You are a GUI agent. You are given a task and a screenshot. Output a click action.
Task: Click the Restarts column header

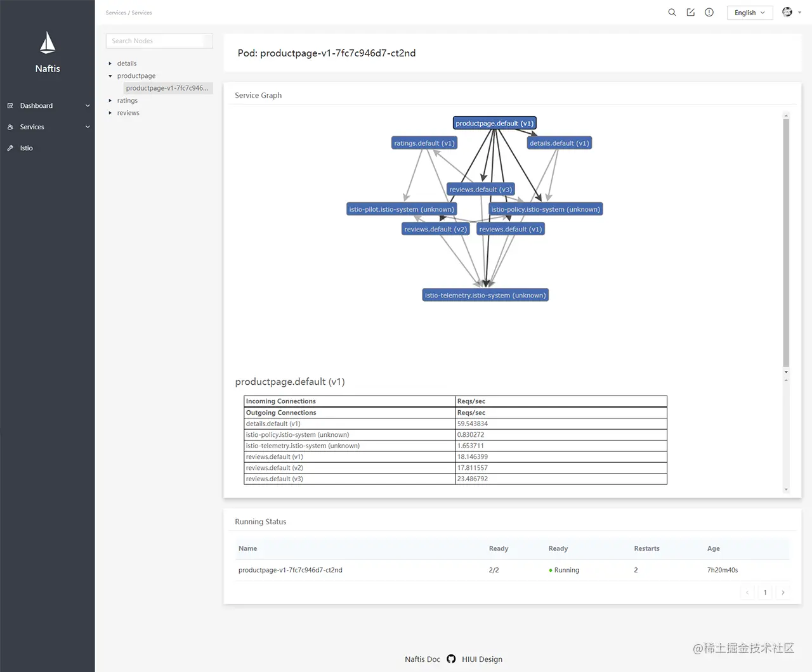pyautogui.click(x=646, y=548)
